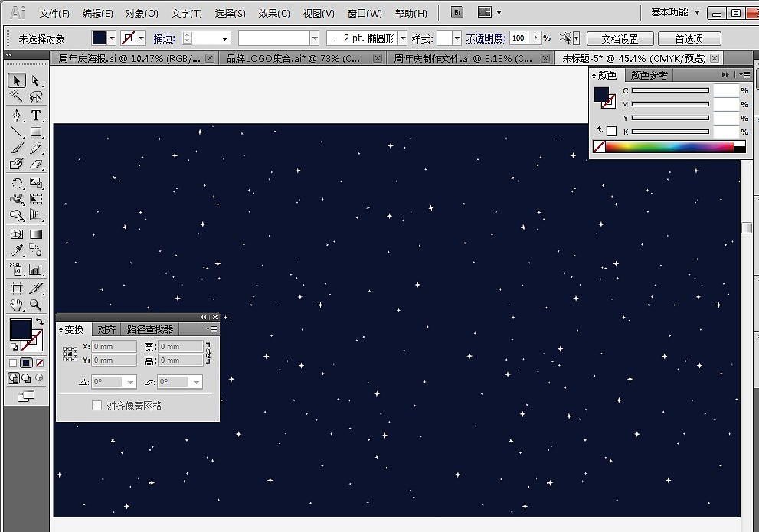
Task: Open the 2 pt. 椭圆形 brush dropdown
Action: 403,38
